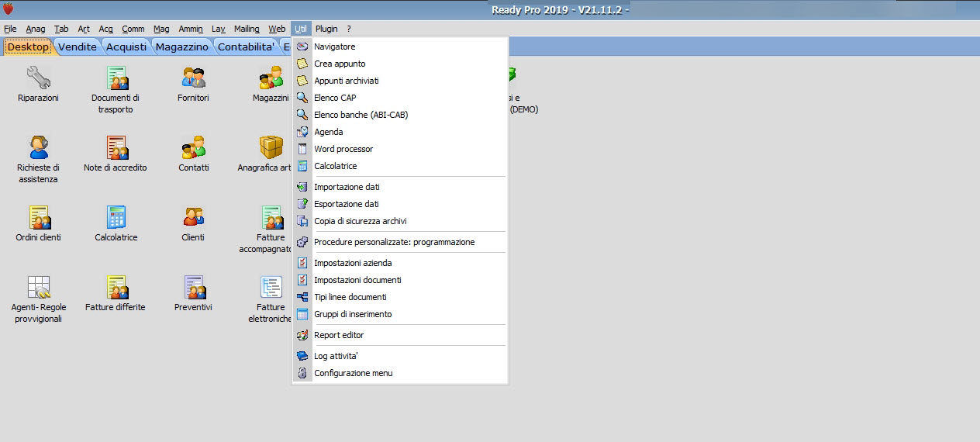Image resolution: width=980 pixels, height=442 pixels.
Task: Open Log attivita' menu entry
Action: tap(400, 356)
